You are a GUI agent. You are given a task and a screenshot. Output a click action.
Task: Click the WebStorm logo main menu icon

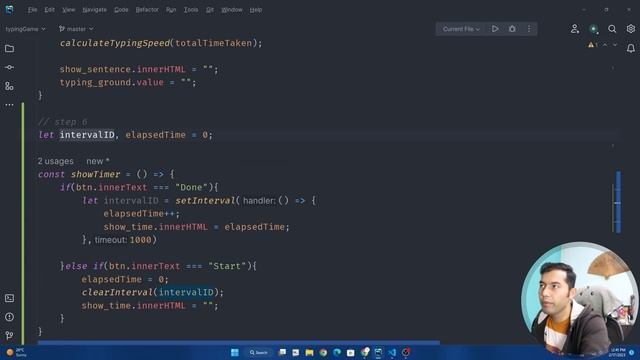9,9
